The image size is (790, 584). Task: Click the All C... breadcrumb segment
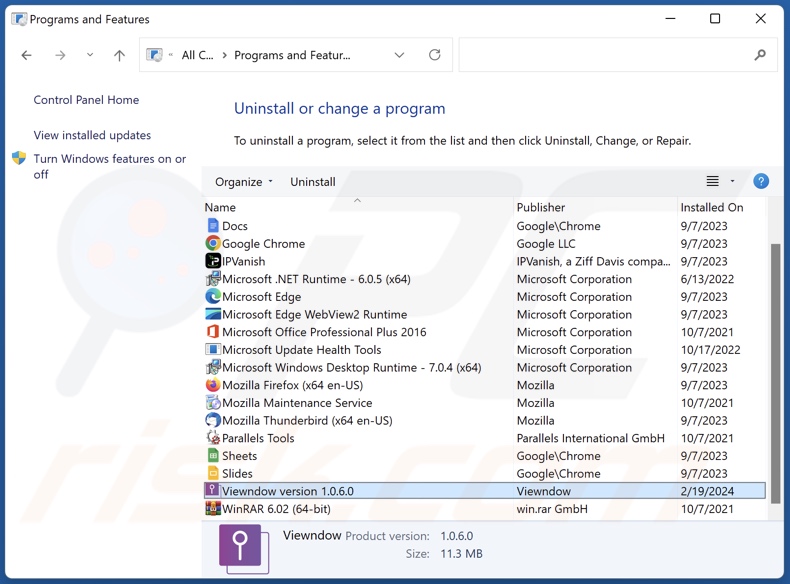coord(198,55)
